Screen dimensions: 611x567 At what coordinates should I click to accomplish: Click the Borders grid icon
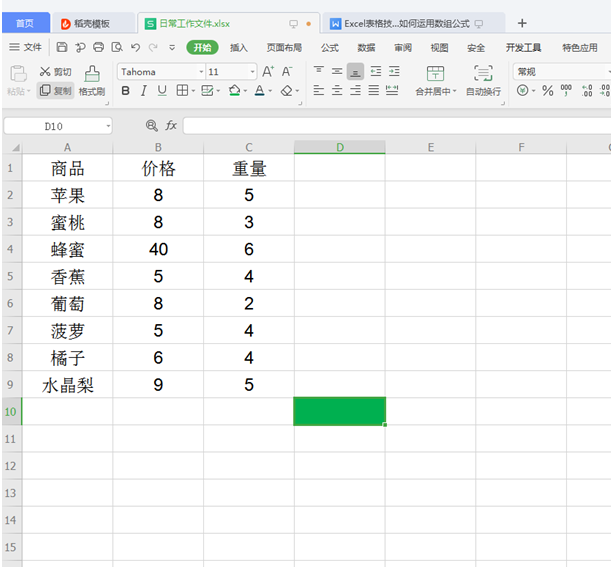click(x=182, y=91)
